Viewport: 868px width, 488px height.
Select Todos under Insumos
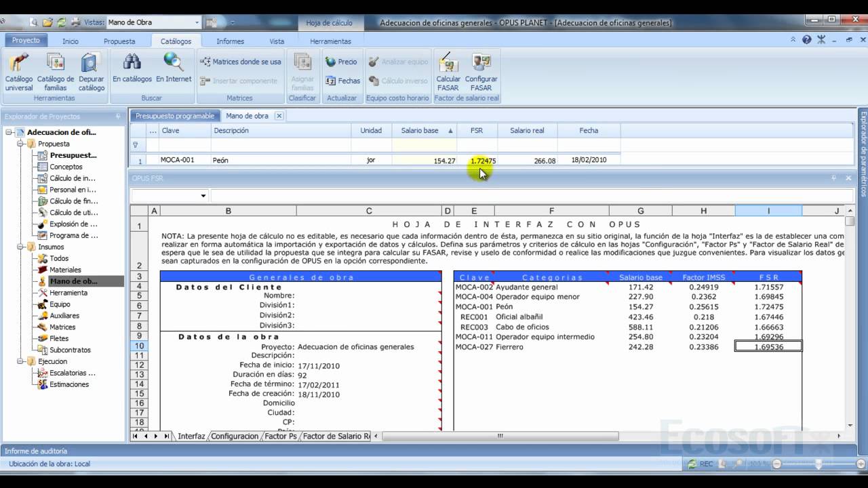click(x=59, y=258)
